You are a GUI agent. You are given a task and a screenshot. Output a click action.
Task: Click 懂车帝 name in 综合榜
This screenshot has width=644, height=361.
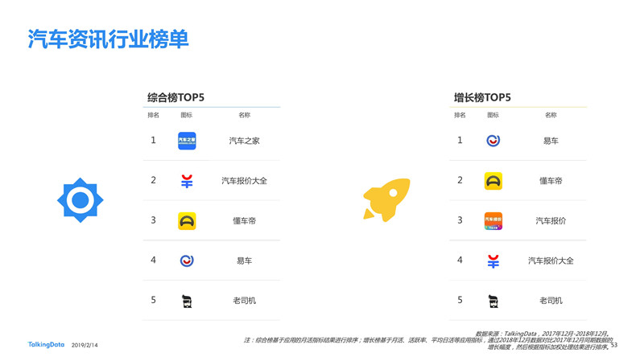point(245,221)
